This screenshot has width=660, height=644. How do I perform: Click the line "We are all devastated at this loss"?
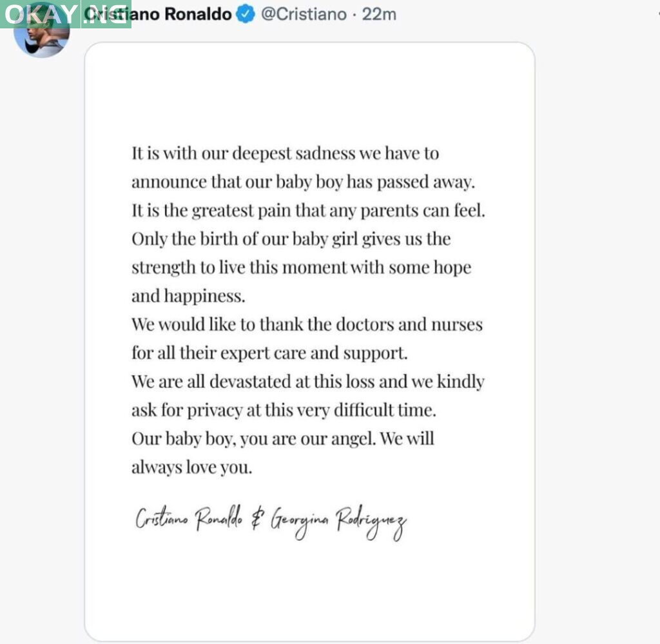click(307, 381)
